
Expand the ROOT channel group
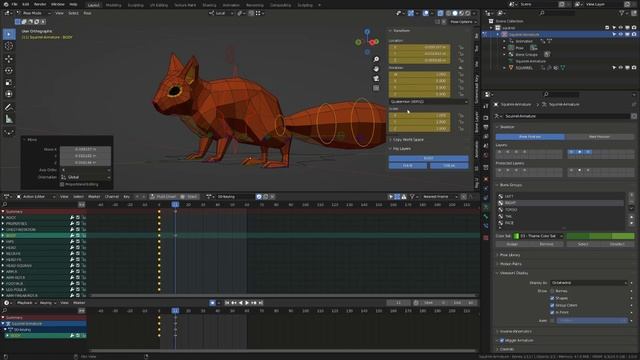point(3,218)
